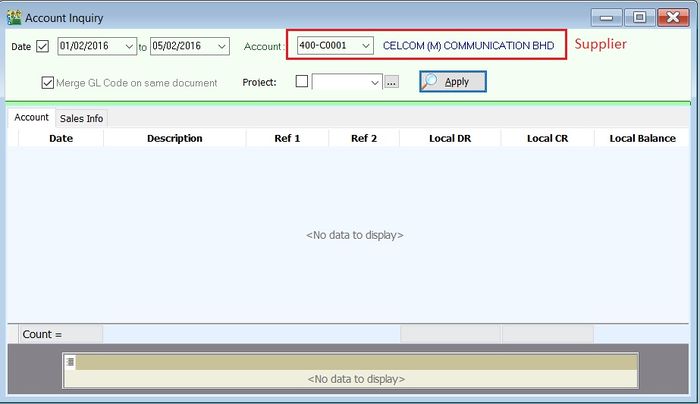Screen dimensions: 700x404
Task: Click the Local DR column header
Action: pyautogui.click(x=449, y=138)
